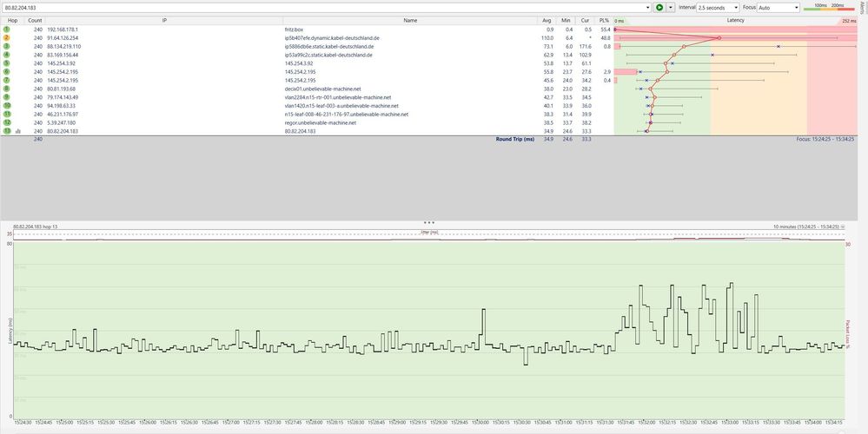Screen dimensions: 868x434
Task: Click vlan2284.n15-rtr-001.unbelievable-machine.net hostname
Action: (x=338, y=96)
